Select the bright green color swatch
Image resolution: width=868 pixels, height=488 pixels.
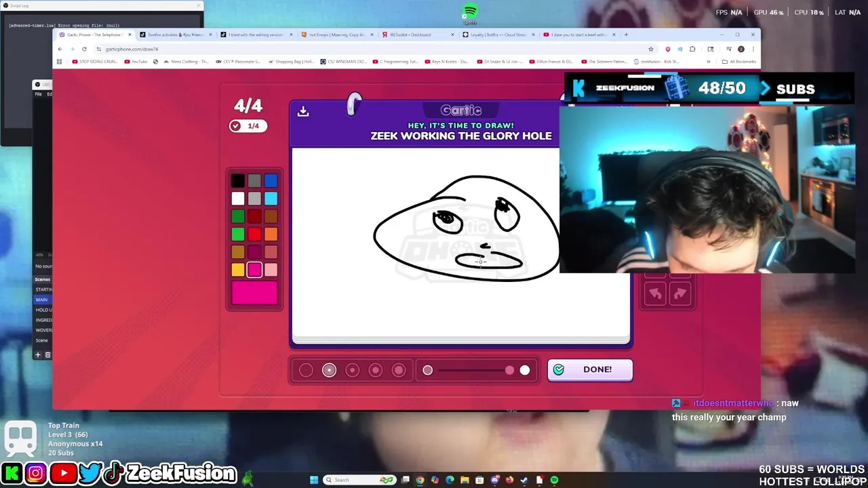(237, 235)
